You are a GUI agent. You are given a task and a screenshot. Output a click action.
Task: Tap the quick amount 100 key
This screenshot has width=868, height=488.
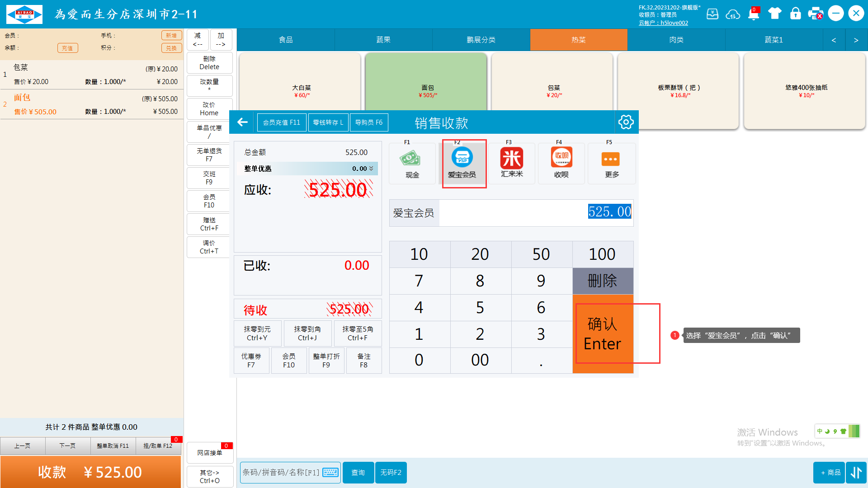click(x=603, y=254)
